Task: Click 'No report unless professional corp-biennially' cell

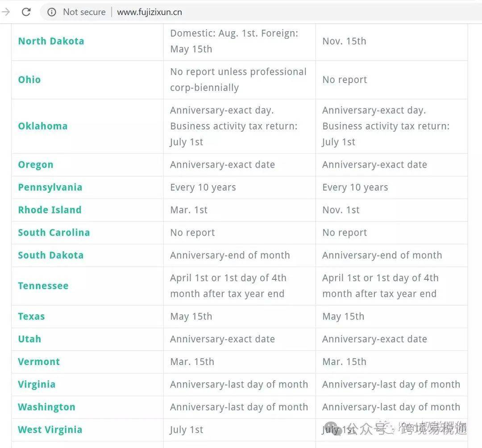Action: pyautogui.click(x=240, y=80)
